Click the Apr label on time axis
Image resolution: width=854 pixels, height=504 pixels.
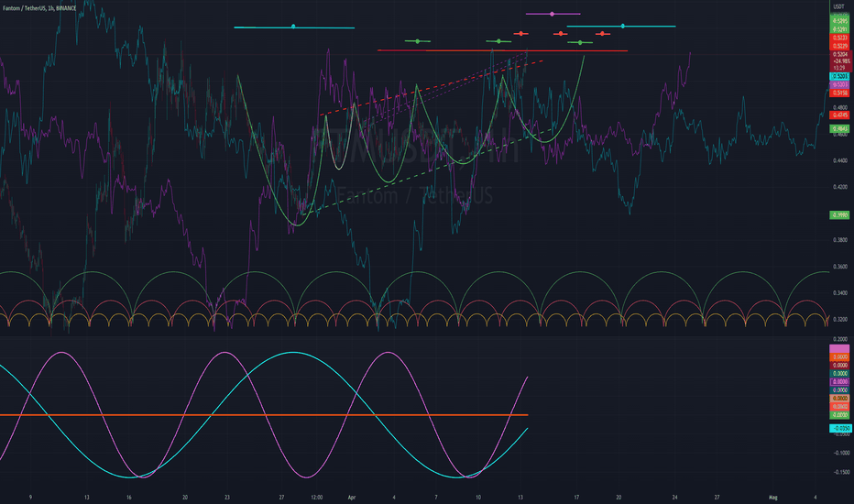[352, 498]
